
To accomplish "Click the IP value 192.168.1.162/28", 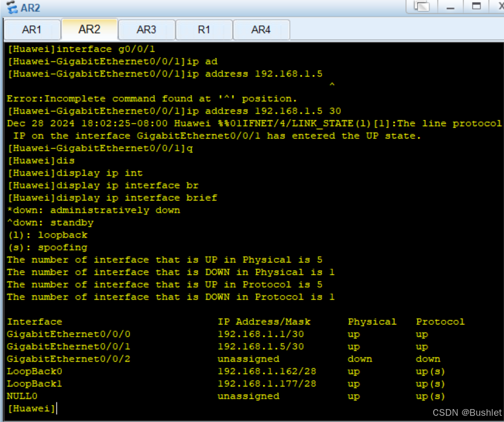I will 267,371.
